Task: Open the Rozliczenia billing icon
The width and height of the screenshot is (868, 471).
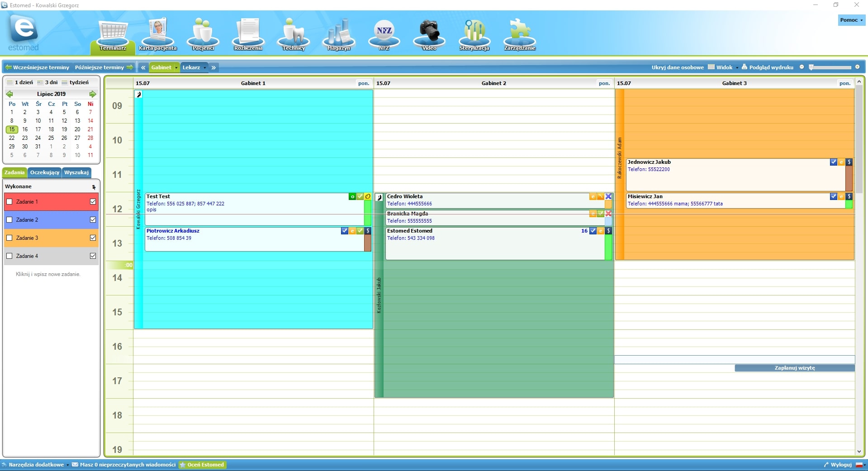Action: point(248,34)
